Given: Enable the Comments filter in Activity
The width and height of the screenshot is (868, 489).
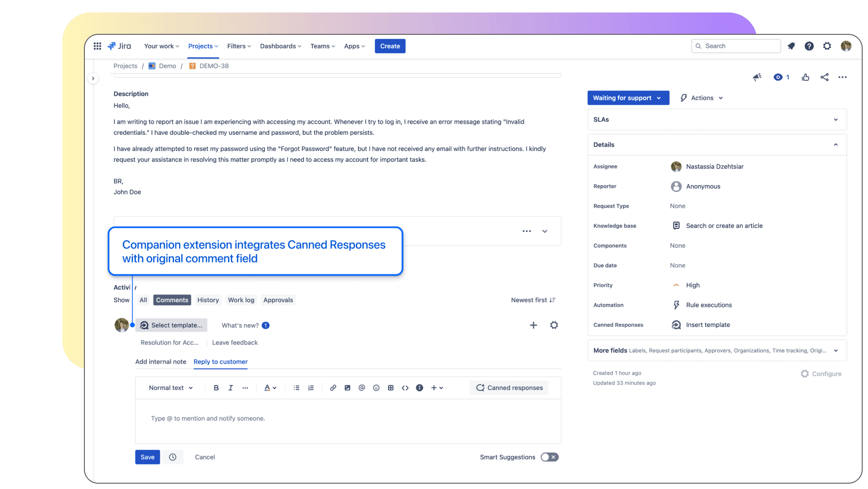Looking at the screenshot, I should coord(172,300).
